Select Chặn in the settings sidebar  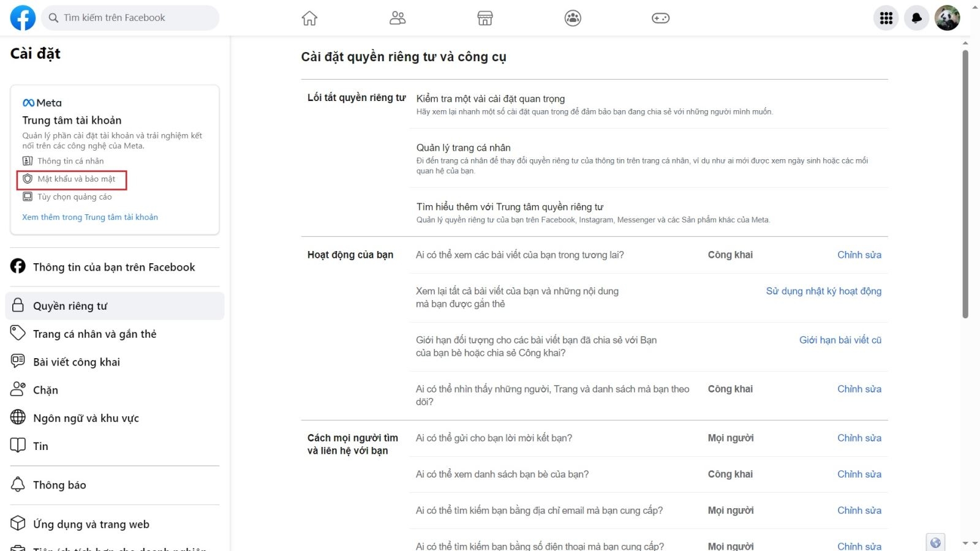pos(45,391)
